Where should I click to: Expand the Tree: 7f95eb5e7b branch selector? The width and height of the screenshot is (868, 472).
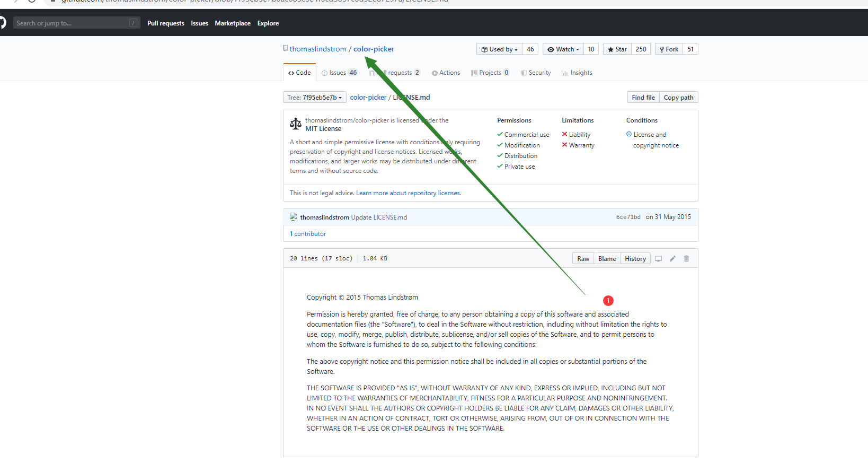315,98
